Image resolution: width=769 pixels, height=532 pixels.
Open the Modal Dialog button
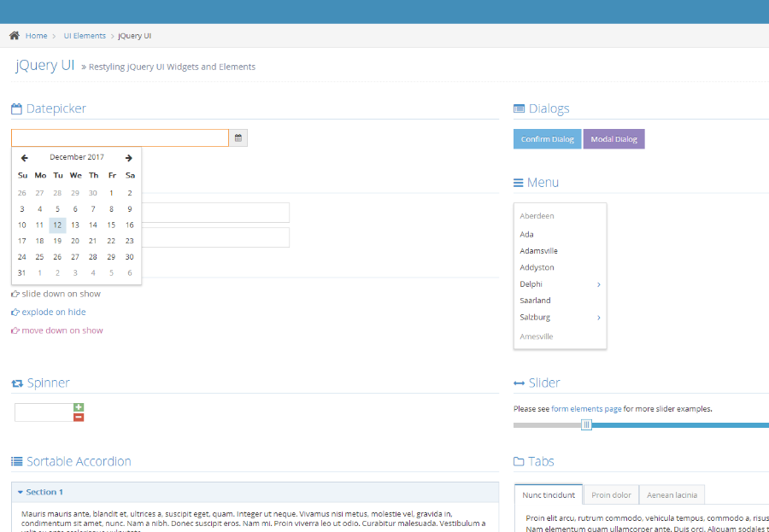tap(614, 139)
